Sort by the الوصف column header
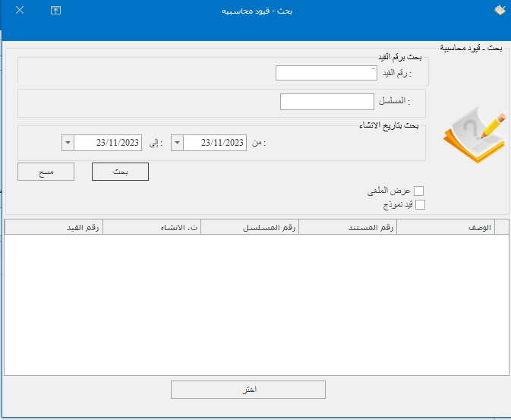 click(x=445, y=227)
